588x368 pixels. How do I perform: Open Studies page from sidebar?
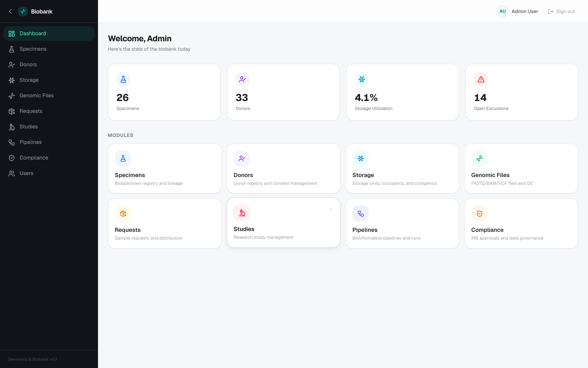point(49,127)
